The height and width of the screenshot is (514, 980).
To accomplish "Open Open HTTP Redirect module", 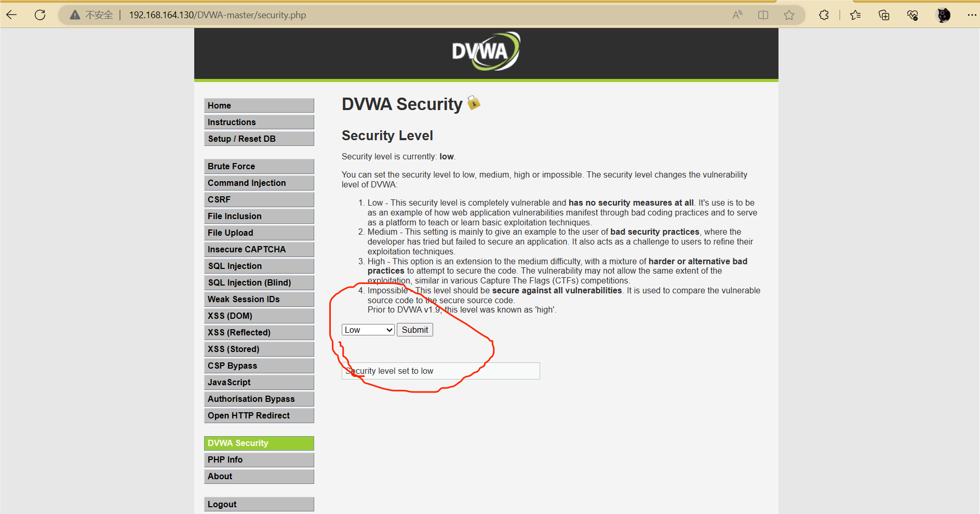I will [x=259, y=415].
